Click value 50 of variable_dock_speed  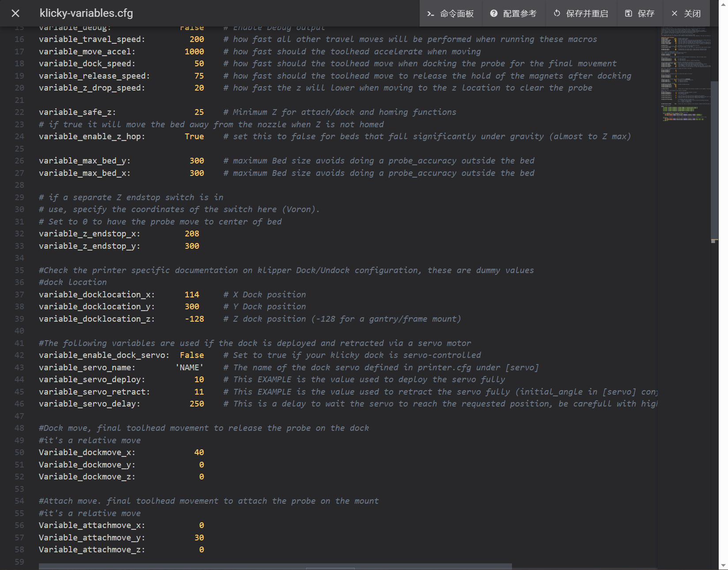click(x=199, y=64)
